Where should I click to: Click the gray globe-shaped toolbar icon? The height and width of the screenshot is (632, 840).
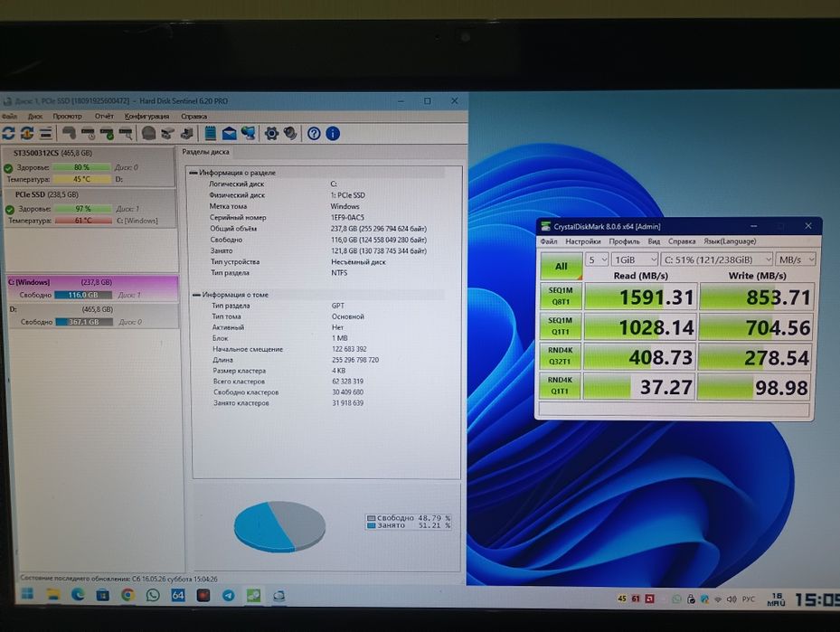pos(149,134)
